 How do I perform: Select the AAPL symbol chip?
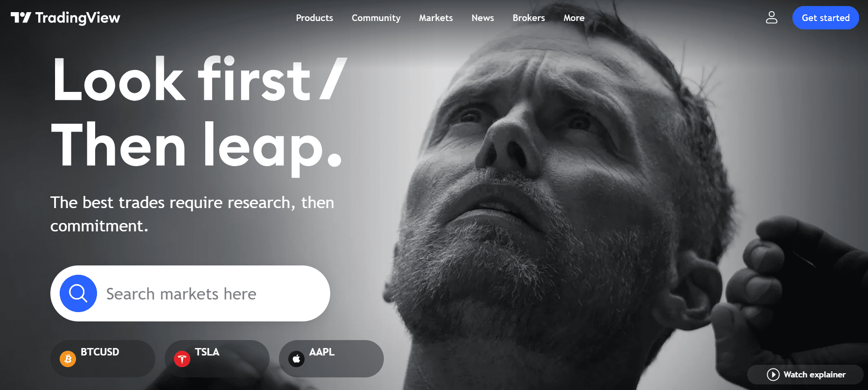point(331,359)
